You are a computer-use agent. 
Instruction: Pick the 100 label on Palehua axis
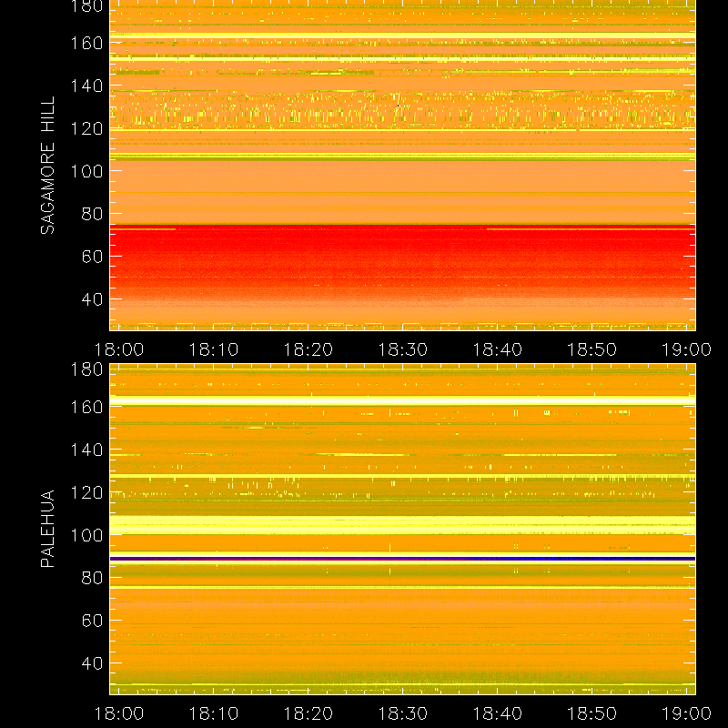click(x=86, y=535)
